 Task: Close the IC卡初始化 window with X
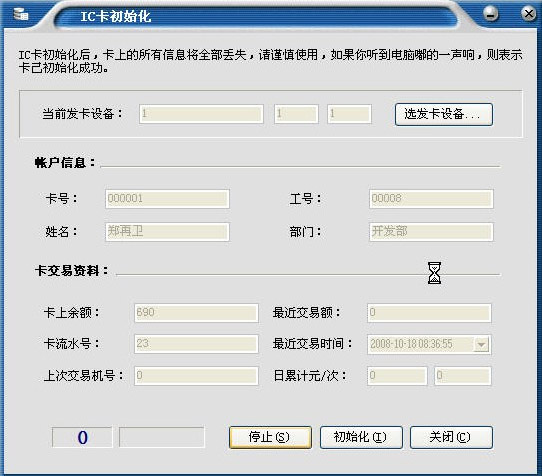528,14
